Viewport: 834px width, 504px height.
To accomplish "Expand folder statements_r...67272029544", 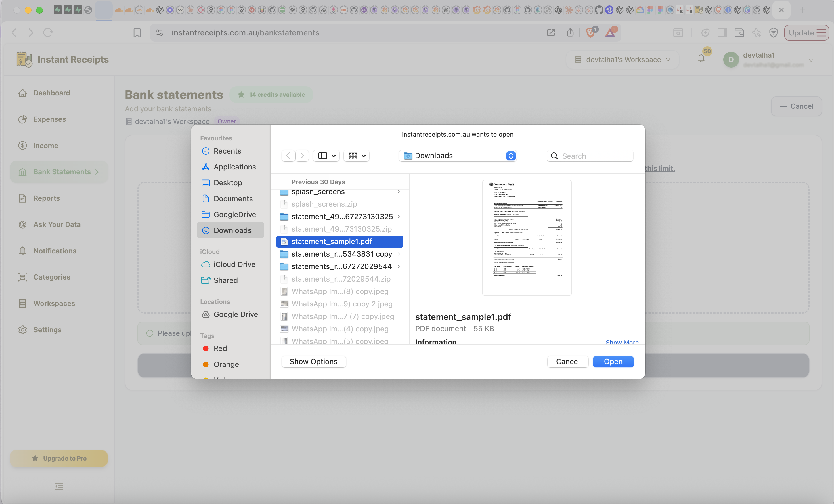I will (398, 267).
